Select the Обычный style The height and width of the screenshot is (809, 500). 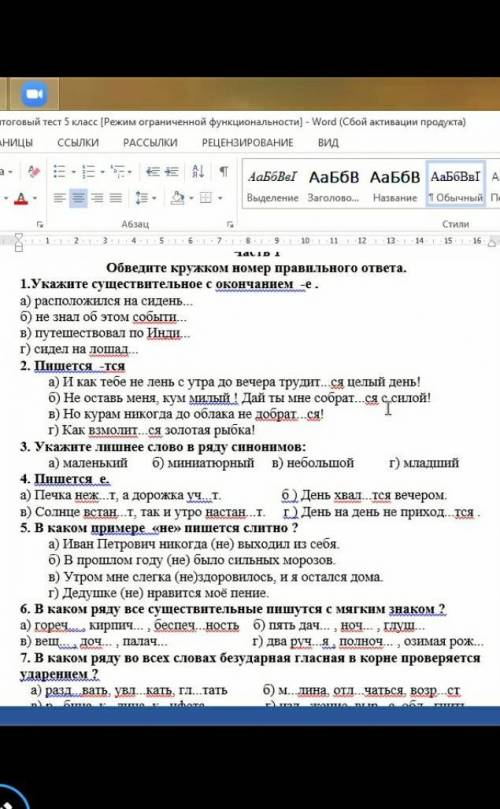(455, 185)
